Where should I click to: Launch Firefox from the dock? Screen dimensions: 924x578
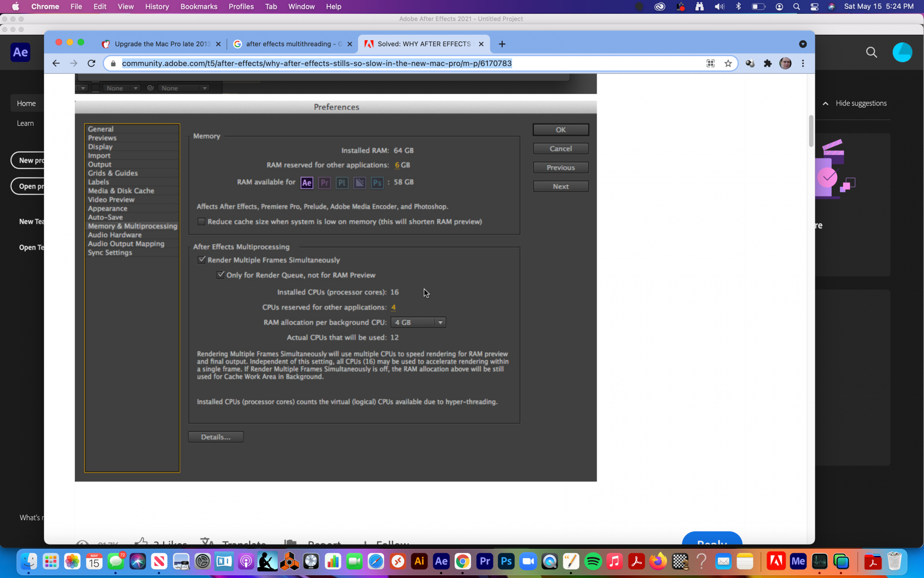coord(658,562)
